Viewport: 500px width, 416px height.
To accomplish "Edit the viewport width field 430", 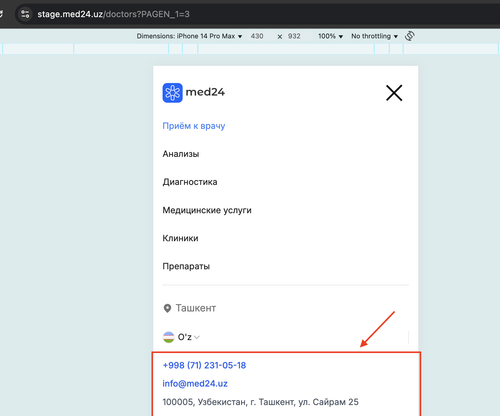I will point(257,36).
